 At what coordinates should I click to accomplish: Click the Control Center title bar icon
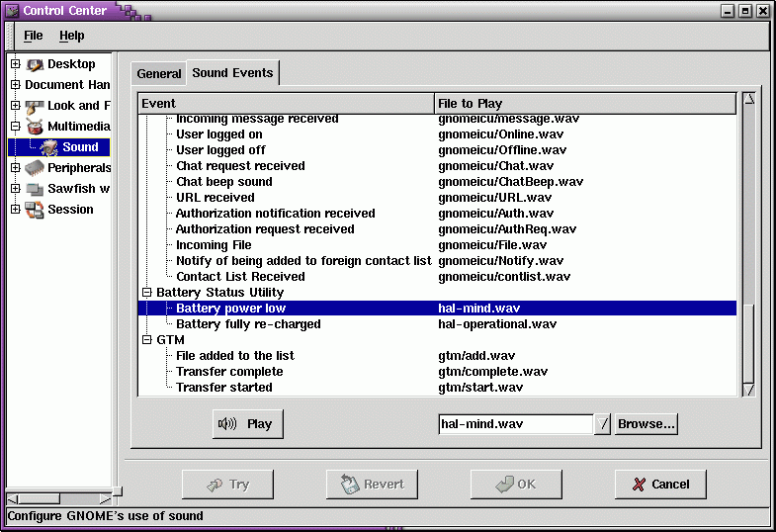click(12, 11)
